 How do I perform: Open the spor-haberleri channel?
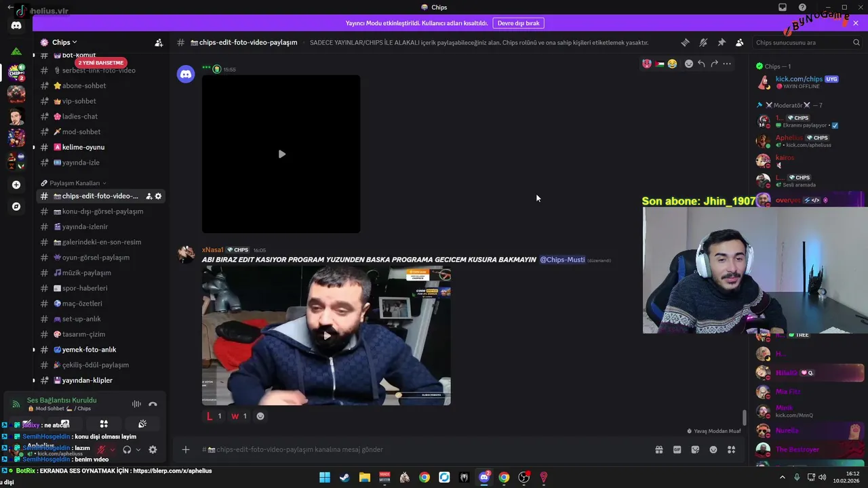click(x=99, y=288)
